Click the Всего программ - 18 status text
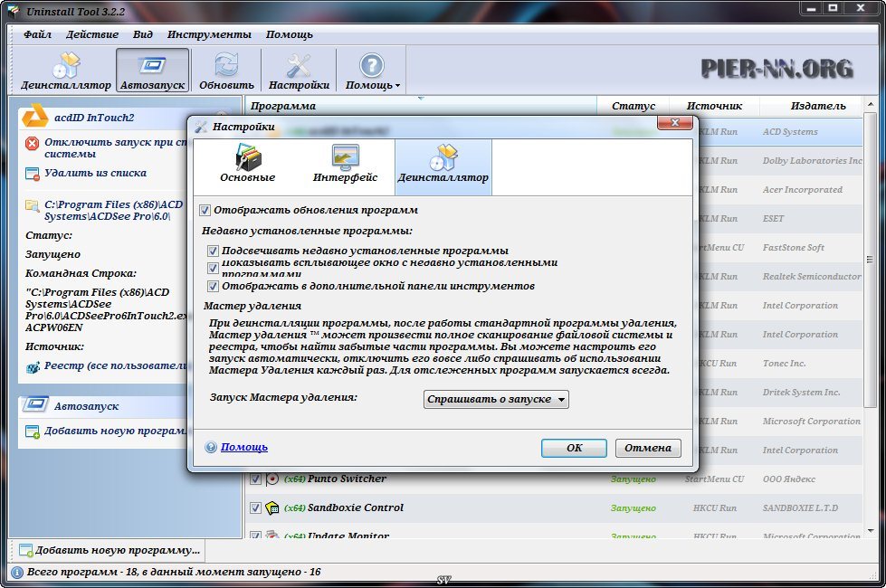The image size is (886, 588). 174,573
